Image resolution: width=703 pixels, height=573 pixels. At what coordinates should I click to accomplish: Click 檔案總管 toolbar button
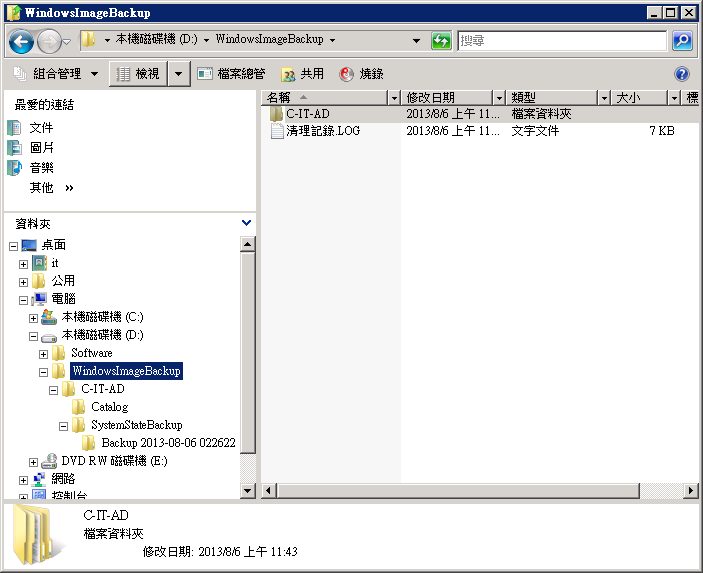tap(231, 74)
